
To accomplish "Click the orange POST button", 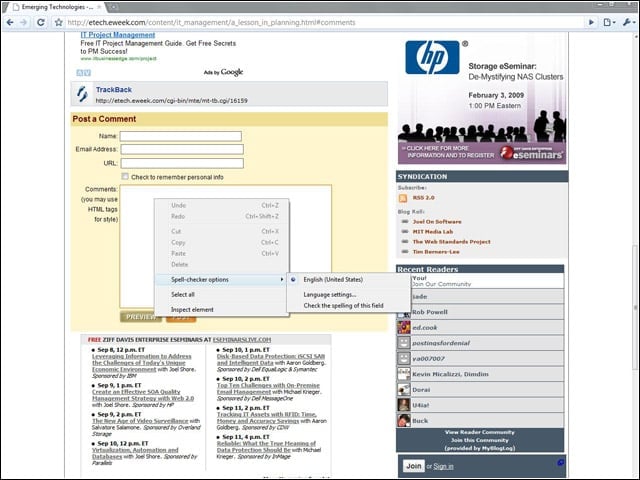I will tap(181, 317).
